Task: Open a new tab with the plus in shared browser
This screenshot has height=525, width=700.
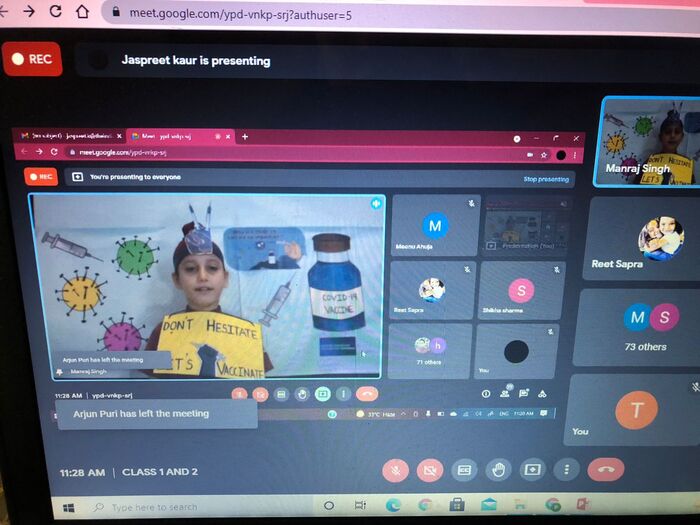Action: pos(245,137)
